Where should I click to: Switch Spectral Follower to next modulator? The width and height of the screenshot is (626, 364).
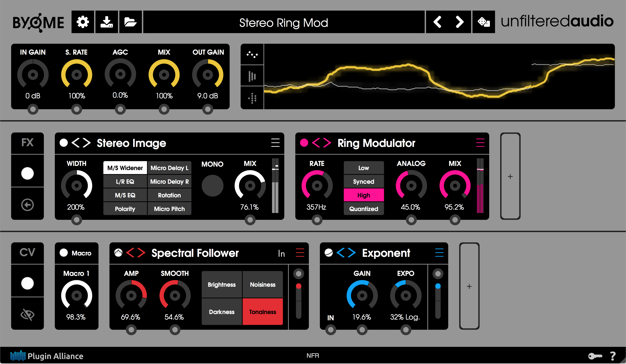(x=141, y=253)
